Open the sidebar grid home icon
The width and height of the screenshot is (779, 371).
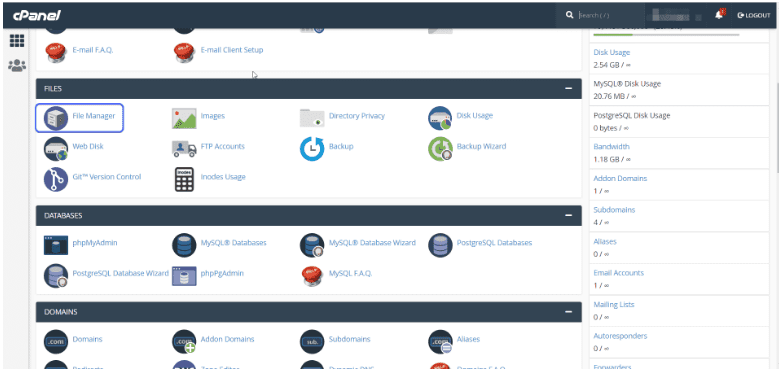17,41
